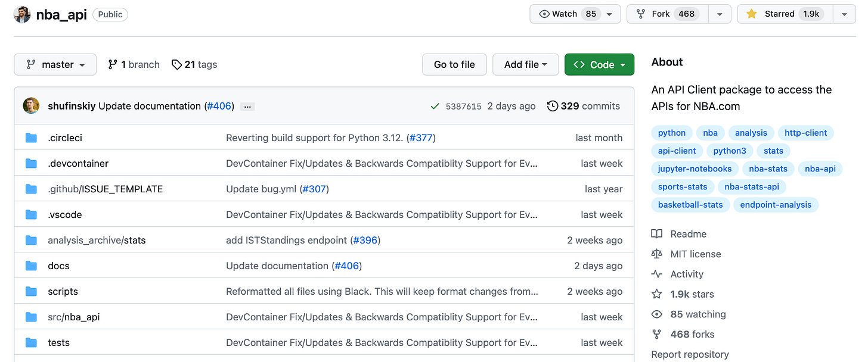The height and width of the screenshot is (362, 868).
Task: Click the analysis_archive folder icon
Action: click(x=32, y=241)
